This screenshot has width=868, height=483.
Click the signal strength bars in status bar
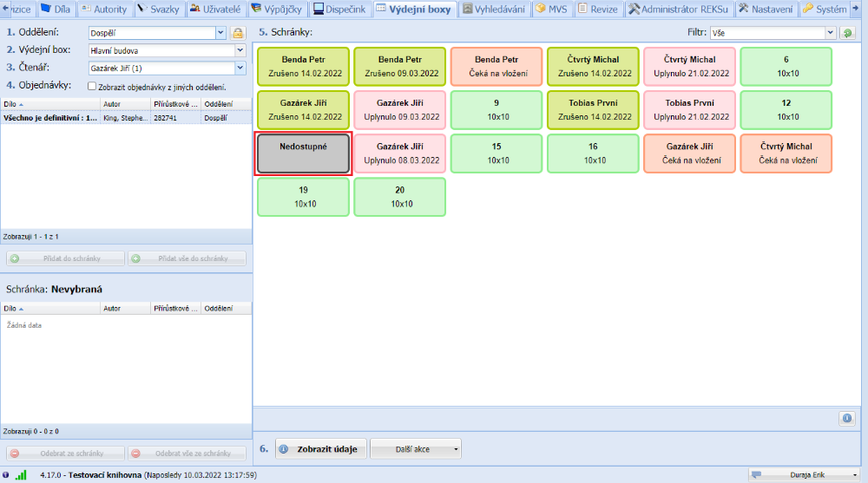click(x=21, y=475)
